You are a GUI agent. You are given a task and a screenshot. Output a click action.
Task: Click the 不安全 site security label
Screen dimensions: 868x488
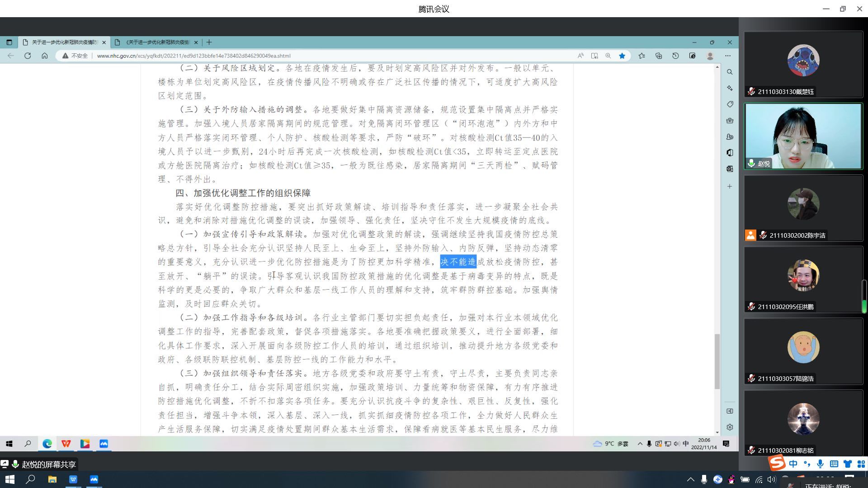79,56
